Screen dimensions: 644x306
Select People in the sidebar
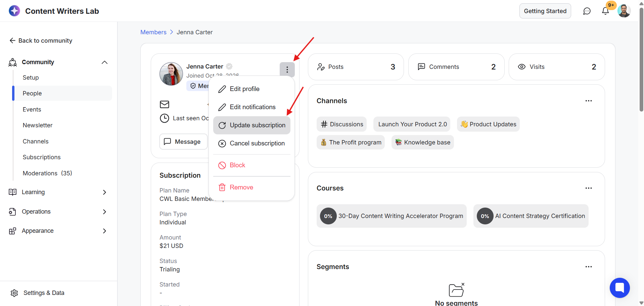tap(62, 93)
